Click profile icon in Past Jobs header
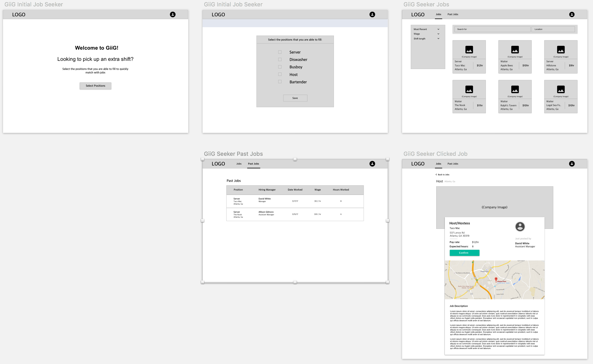 point(372,164)
